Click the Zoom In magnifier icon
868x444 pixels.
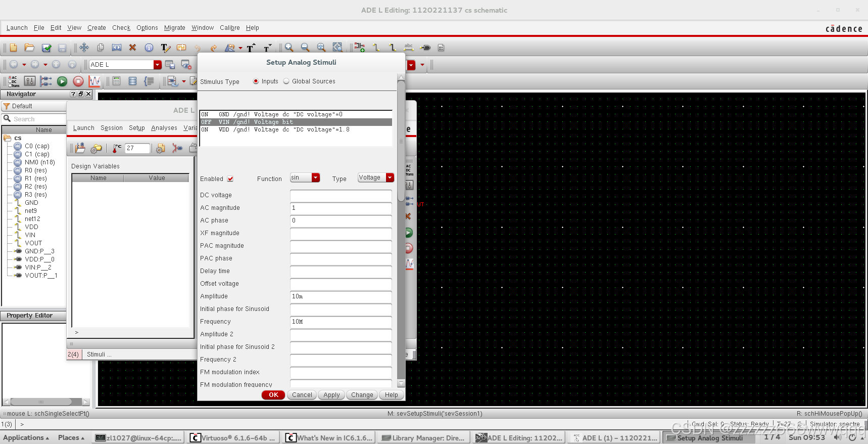pyautogui.click(x=289, y=48)
